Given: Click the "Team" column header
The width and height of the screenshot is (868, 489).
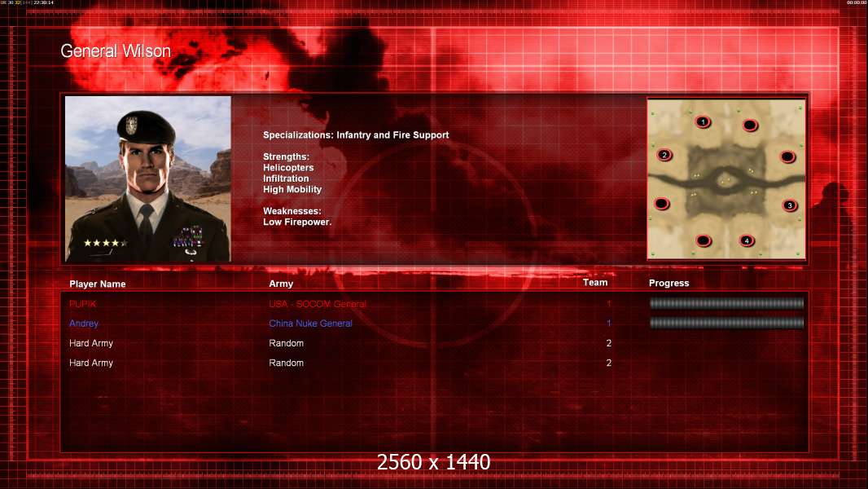Looking at the screenshot, I should click(x=595, y=283).
